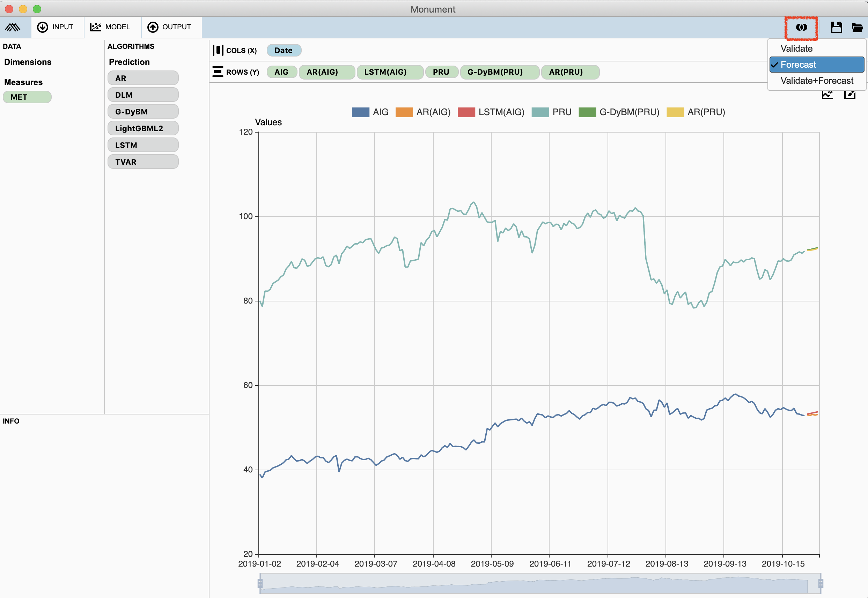Viewport: 868px width, 598px height.
Task: Click the Monument window title
Action: pyautogui.click(x=433, y=9)
